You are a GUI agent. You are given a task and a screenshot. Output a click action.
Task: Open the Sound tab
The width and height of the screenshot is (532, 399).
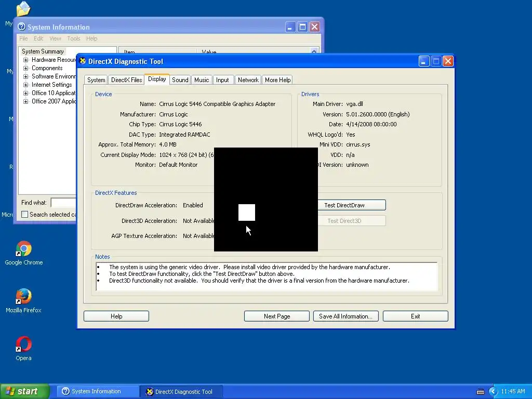180,79
